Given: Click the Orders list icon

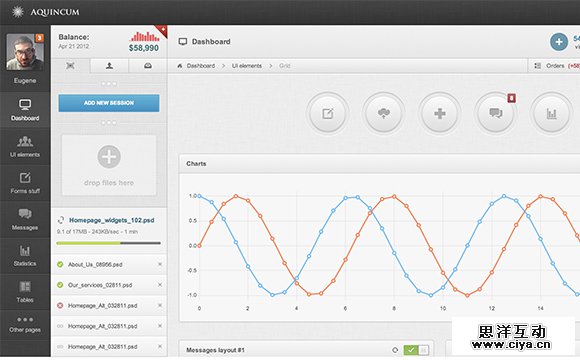Looking at the screenshot, I should 537,66.
